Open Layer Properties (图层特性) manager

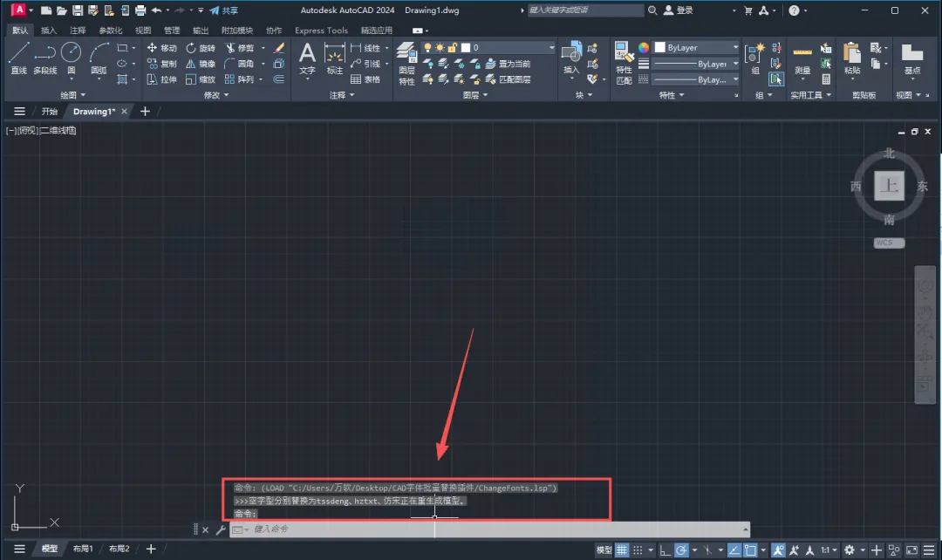[x=406, y=63]
